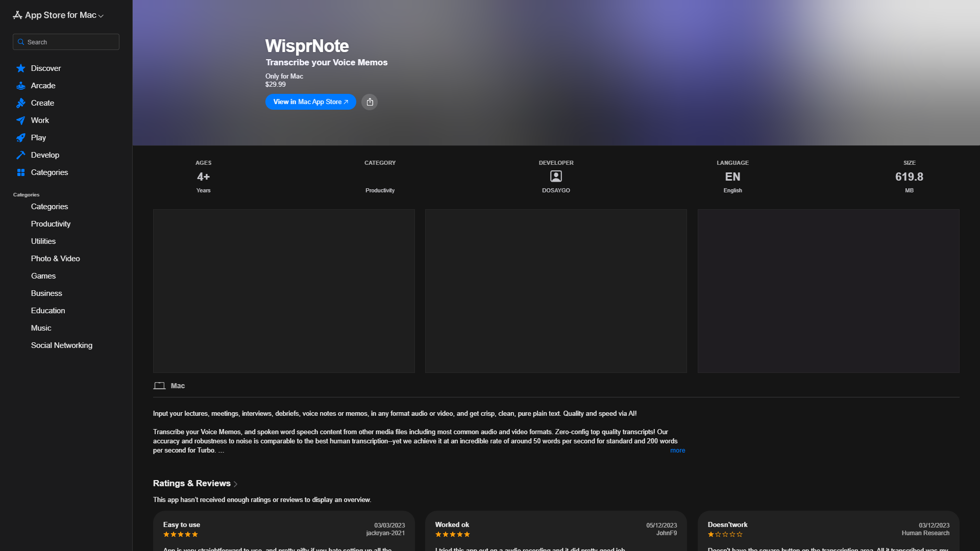Viewport: 980px width, 551px height.
Task: Click the Create paintbrush icon
Action: (21, 103)
